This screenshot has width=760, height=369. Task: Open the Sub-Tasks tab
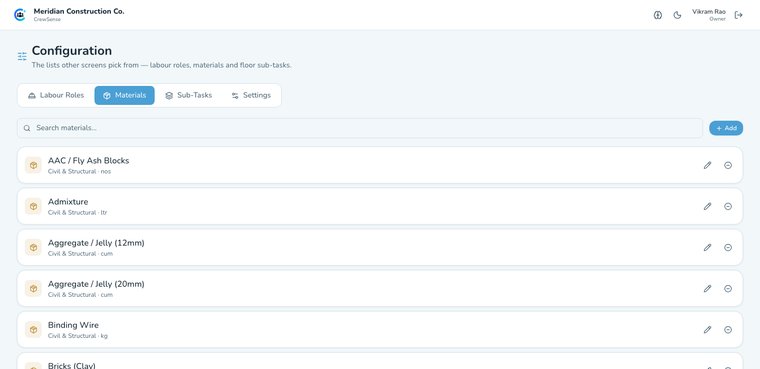point(189,96)
